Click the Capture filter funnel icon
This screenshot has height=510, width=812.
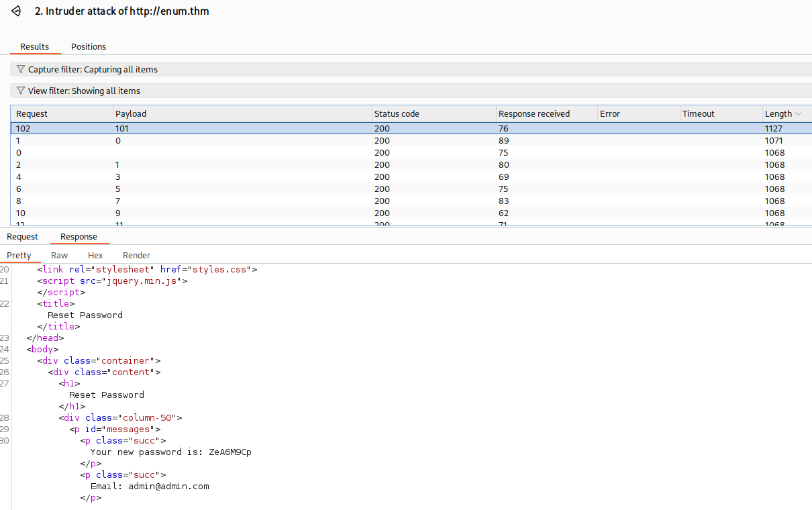(20, 69)
